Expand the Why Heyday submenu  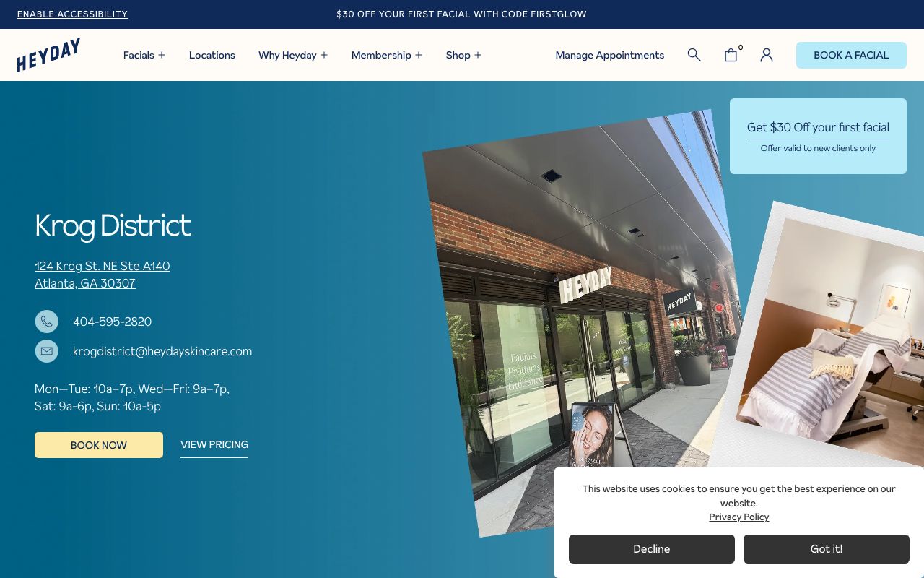324,55
